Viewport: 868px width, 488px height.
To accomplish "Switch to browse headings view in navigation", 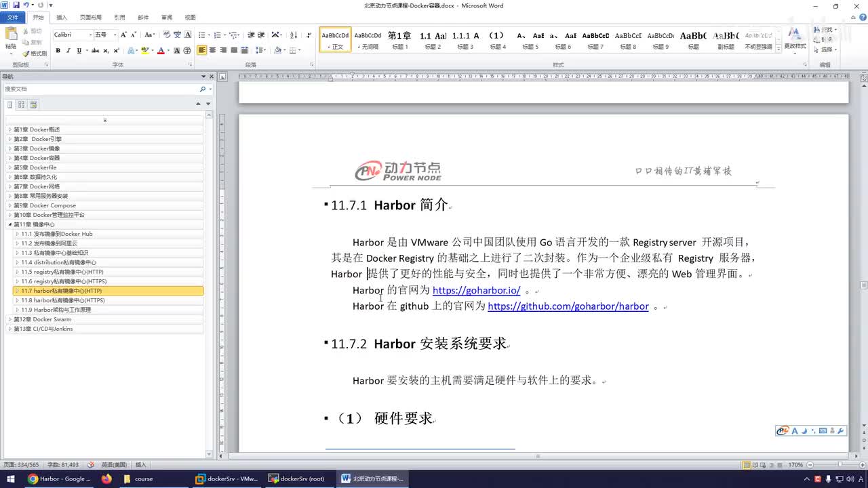I will click(x=10, y=104).
